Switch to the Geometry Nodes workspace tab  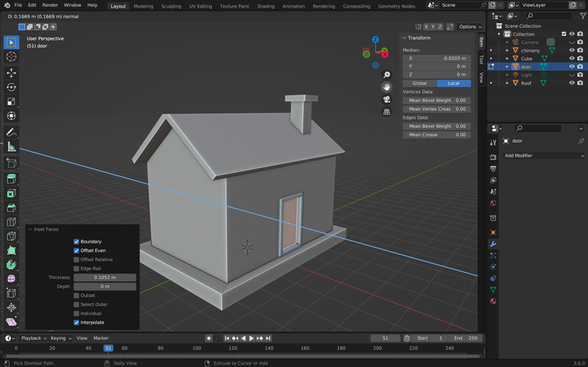coord(397,6)
